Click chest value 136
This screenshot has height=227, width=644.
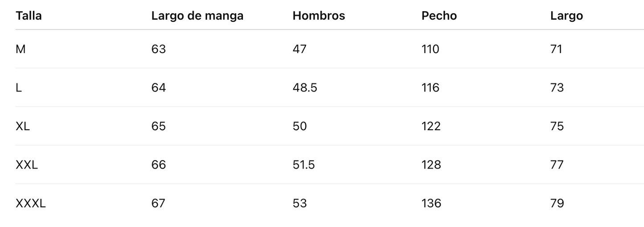click(x=431, y=204)
